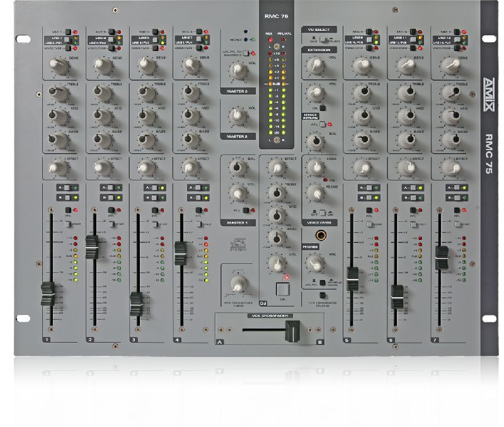
Task: Click the EFFECT knob of channel 4
Action: 190,167
